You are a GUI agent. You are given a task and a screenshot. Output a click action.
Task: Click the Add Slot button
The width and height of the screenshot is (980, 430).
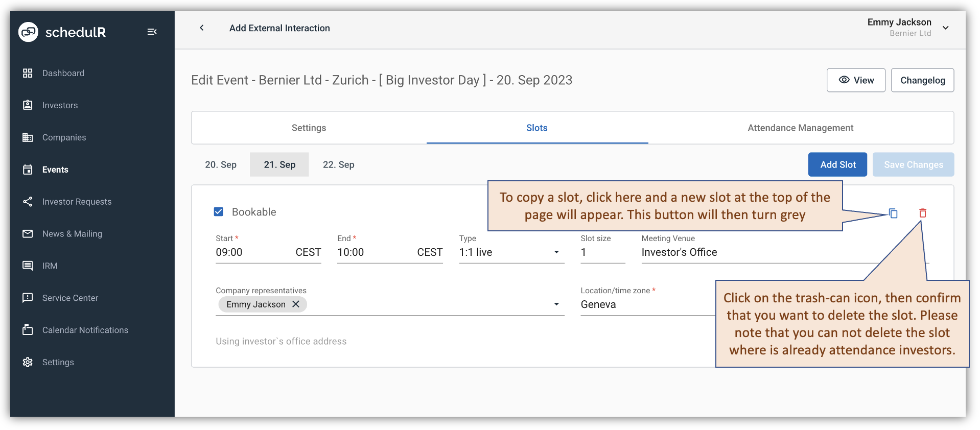(x=838, y=164)
